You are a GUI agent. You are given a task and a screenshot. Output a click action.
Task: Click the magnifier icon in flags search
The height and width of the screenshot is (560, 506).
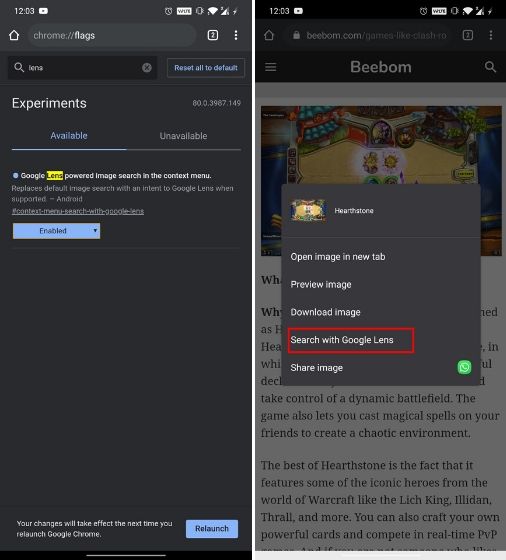pos(19,67)
